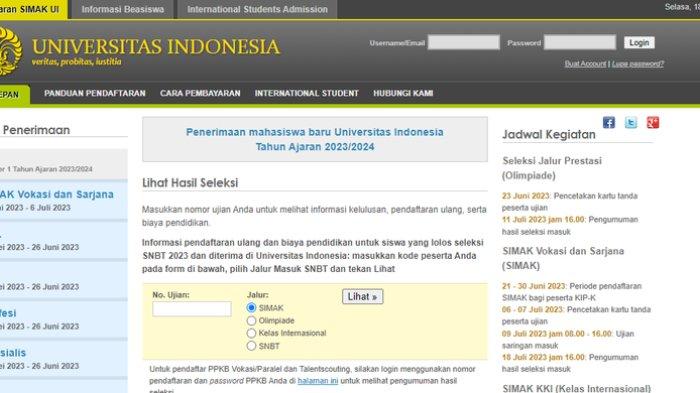Click the '06 - 07 Juli 2023' schedule date

point(532,309)
